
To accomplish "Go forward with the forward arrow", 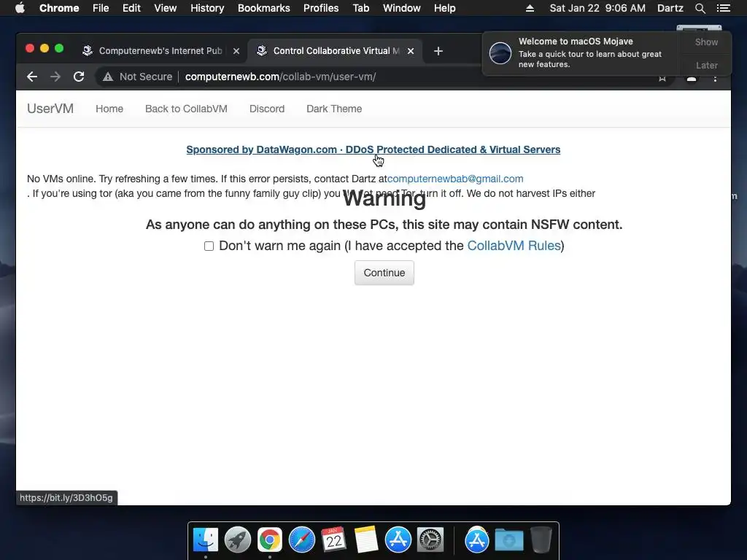I will click(55, 77).
